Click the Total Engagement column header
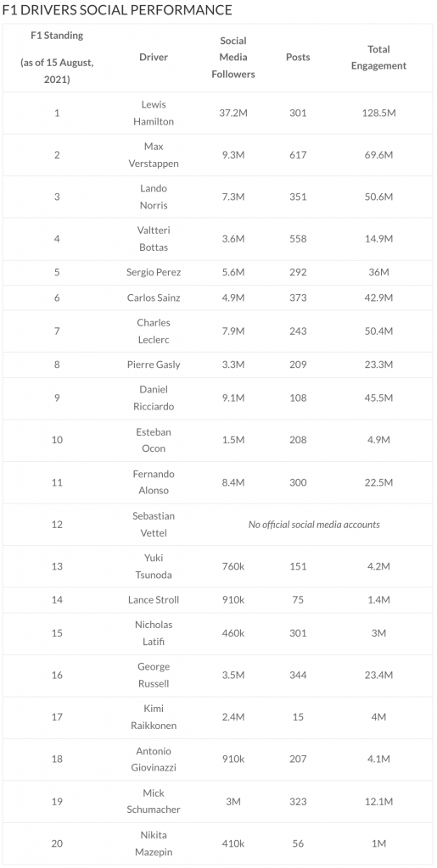 coord(378,57)
